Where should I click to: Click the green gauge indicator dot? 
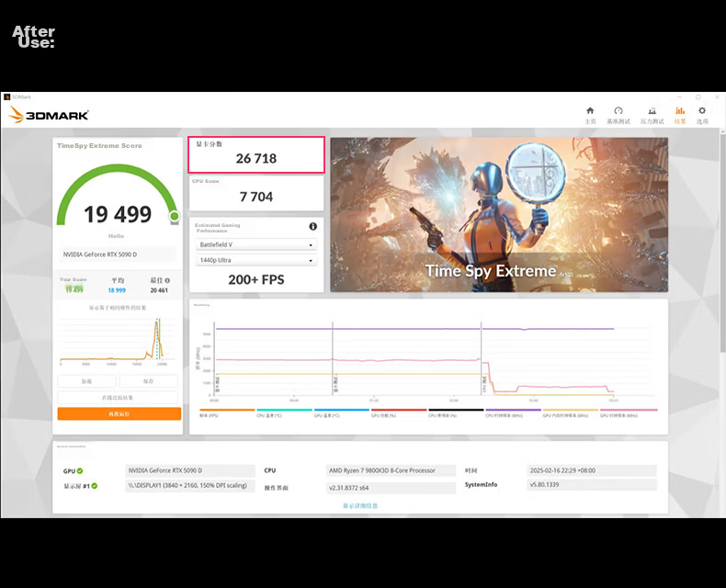click(174, 216)
